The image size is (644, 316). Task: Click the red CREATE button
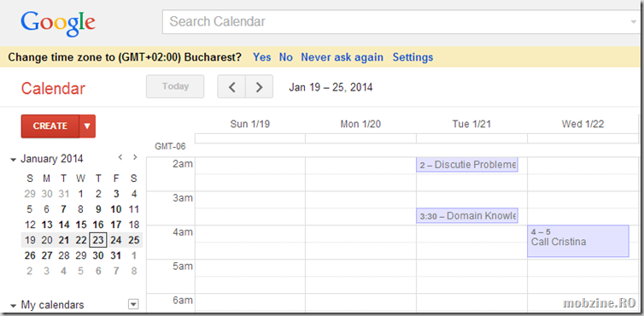[50, 126]
